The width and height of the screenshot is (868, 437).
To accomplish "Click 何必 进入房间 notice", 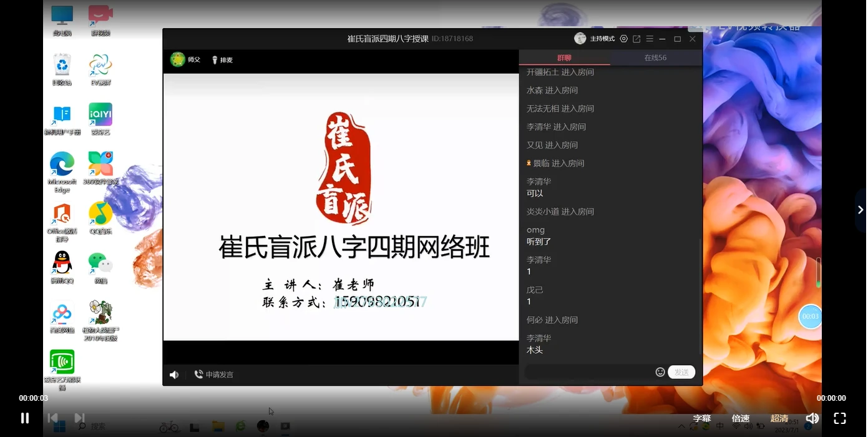I will click(x=552, y=320).
